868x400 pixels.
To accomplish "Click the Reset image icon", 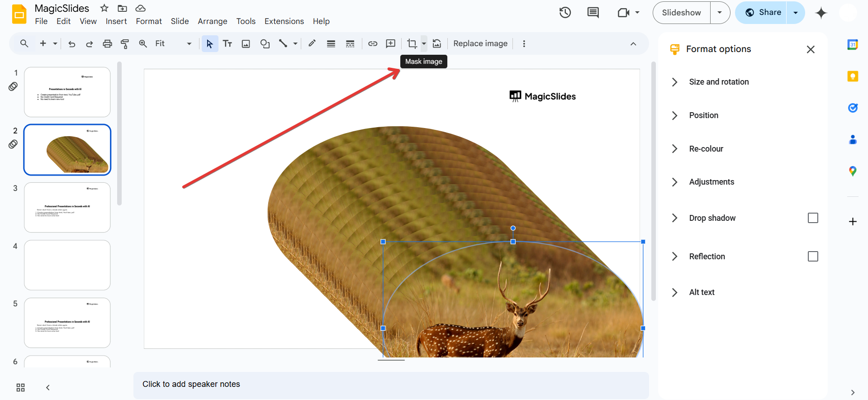I will (437, 44).
